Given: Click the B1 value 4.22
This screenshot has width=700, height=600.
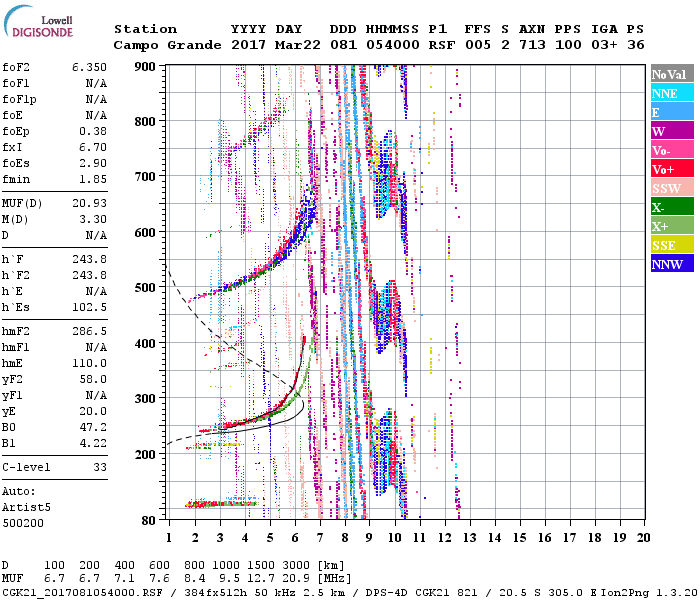Looking at the screenshot, I should click(93, 444).
